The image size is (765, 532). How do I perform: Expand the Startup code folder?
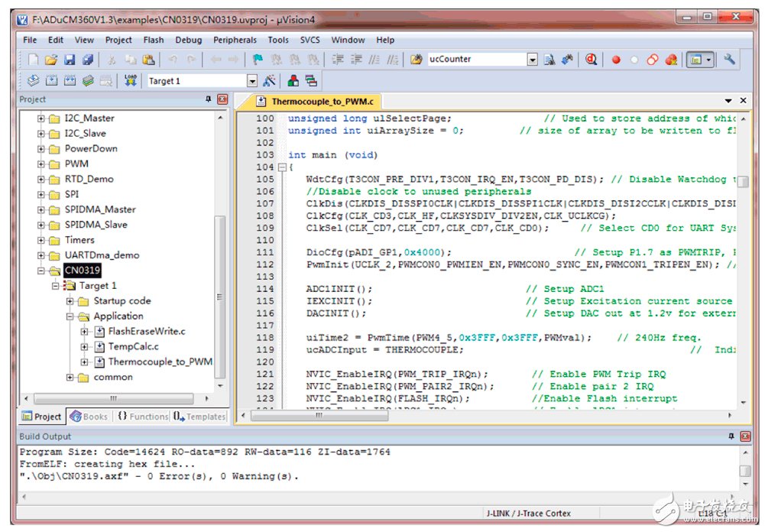[x=70, y=301]
